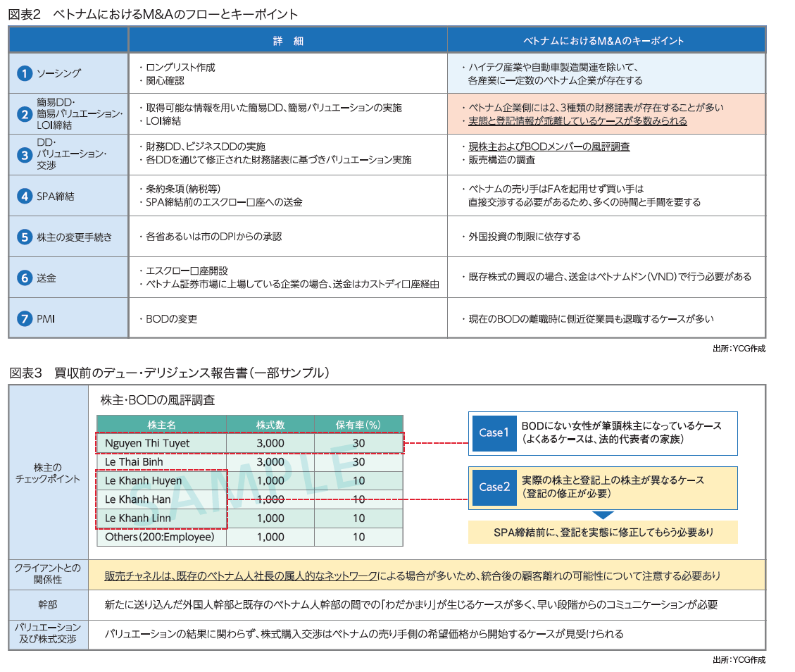Click the BODの変更 detail line
The width and height of the screenshot is (795, 672).
(x=168, y=319)
